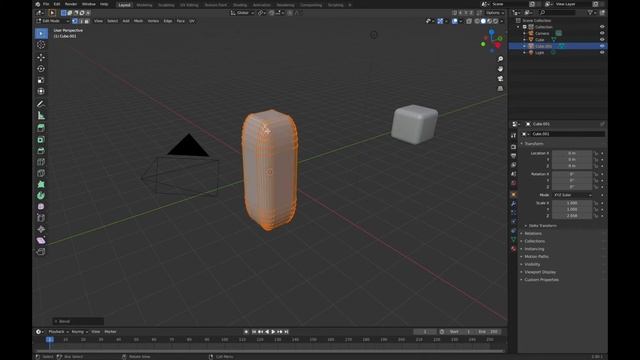Screen dimensions: 640x360
Task: Click the Scale Z value field
Action: (572, 216)
